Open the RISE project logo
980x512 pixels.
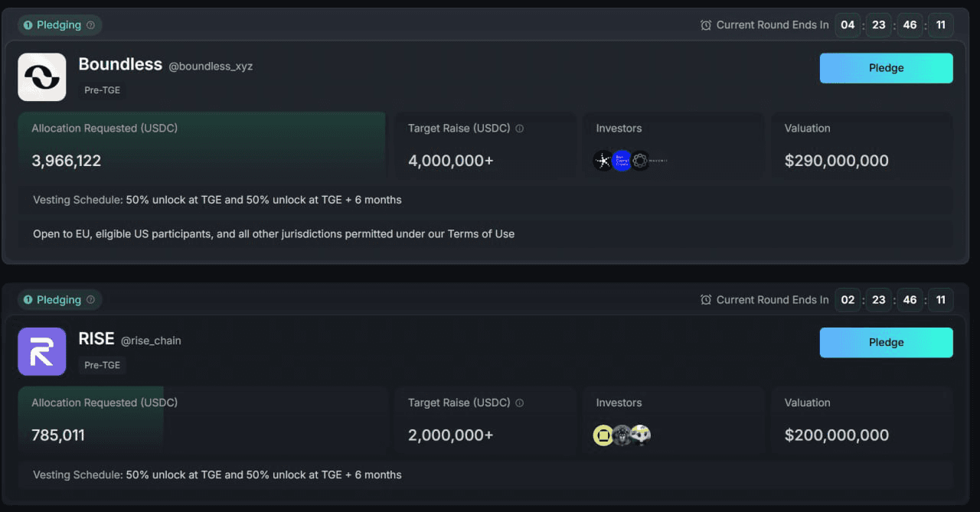pos(42,351)
